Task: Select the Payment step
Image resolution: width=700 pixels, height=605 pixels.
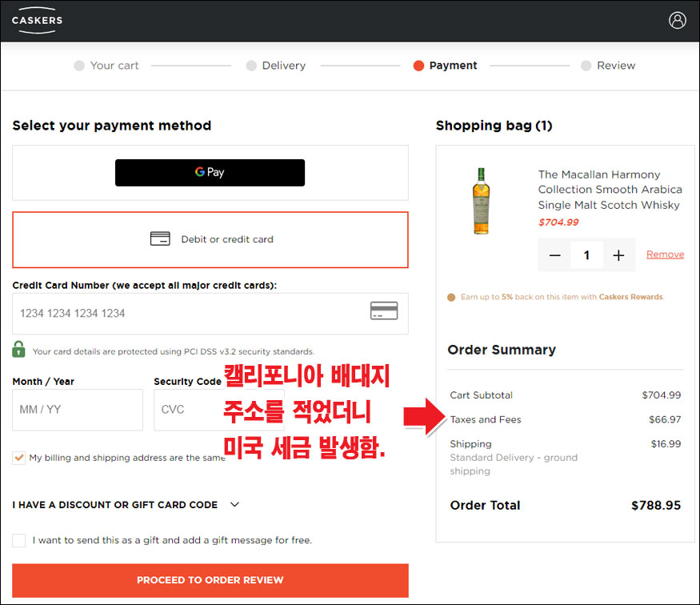Action: pos(445,66)
